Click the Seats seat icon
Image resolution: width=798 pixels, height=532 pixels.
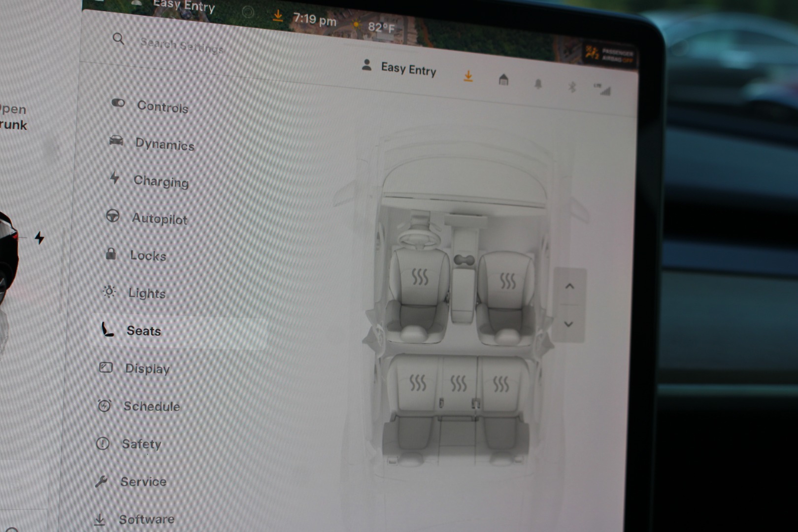107,329
